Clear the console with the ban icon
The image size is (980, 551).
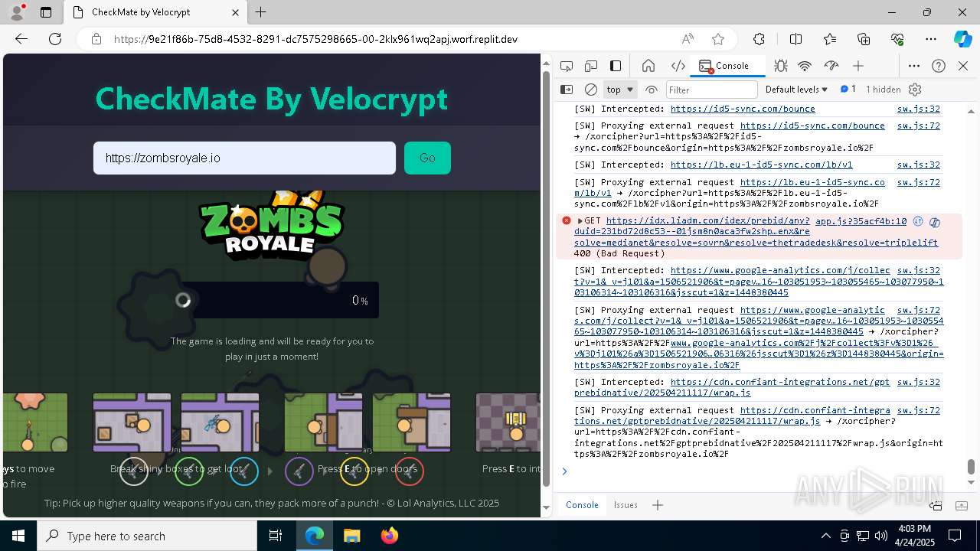click(591, 90)
